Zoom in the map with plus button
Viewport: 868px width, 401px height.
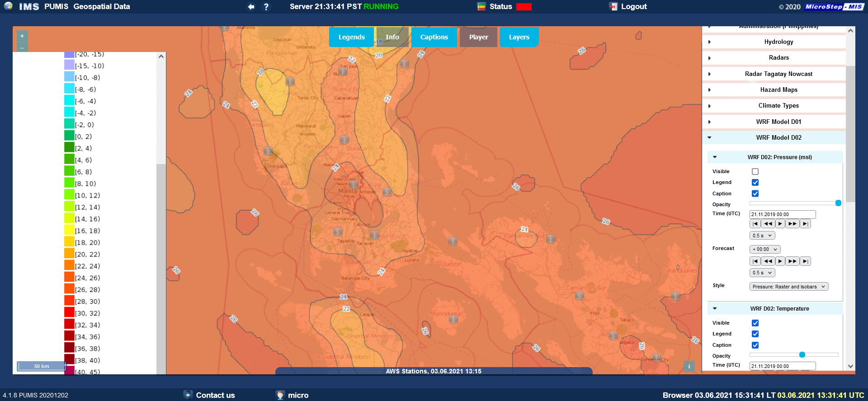(22, 36)
